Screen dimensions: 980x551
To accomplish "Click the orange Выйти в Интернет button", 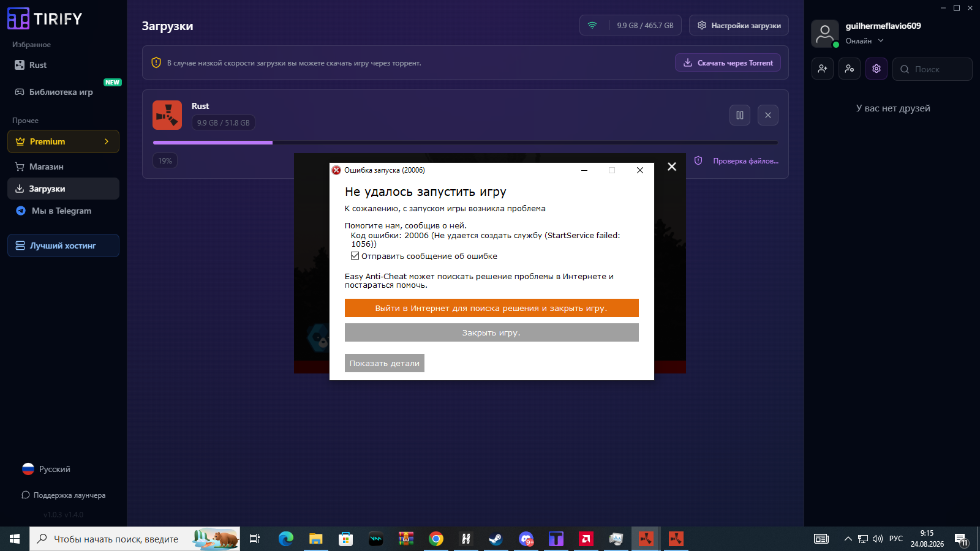I will point(492,308).
